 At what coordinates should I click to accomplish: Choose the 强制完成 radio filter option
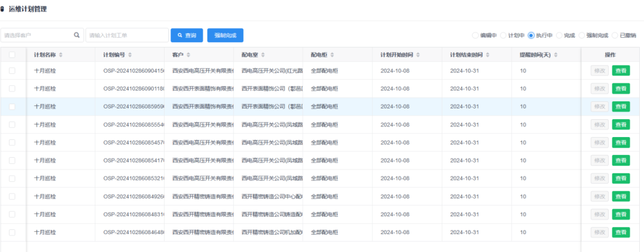tap(581, 36)
